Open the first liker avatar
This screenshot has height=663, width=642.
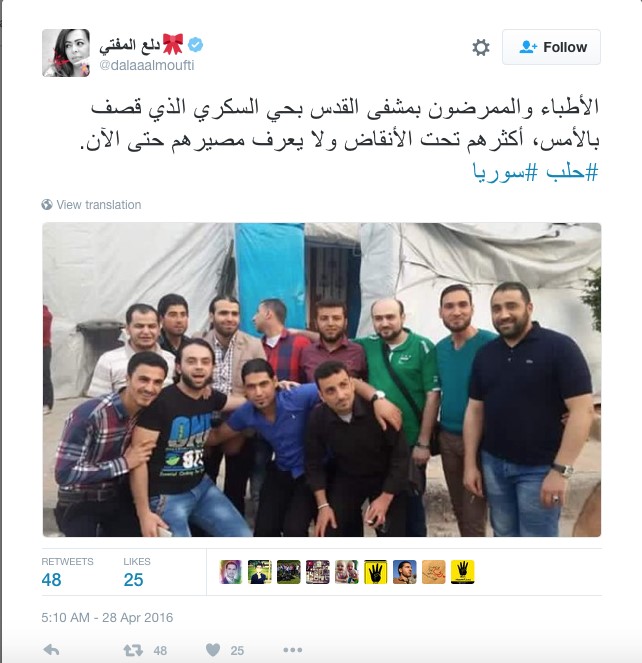230,572
